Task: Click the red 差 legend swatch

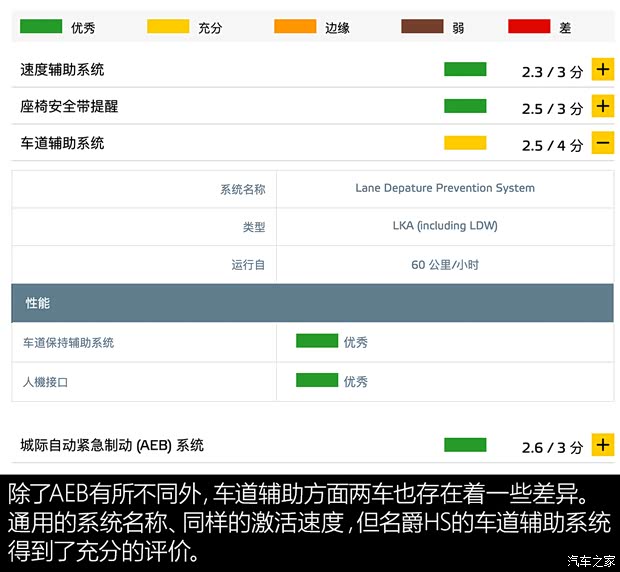Action: tap(529, 26)
